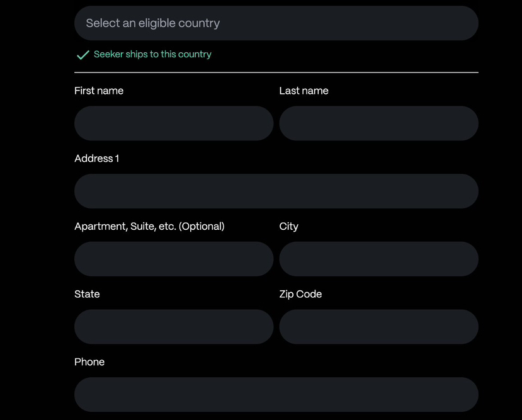Select the Address 1 text box
The height and width of the screenshot is (420, 522).
pyautogui.click(x=276, y=191)
